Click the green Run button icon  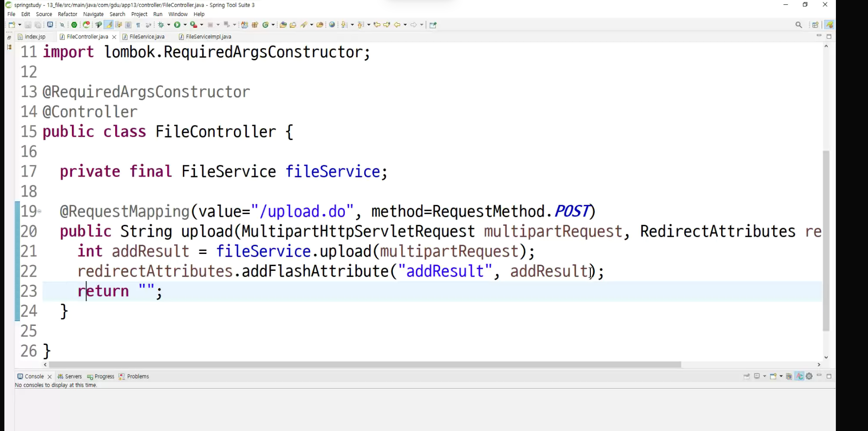pos(177,25)
